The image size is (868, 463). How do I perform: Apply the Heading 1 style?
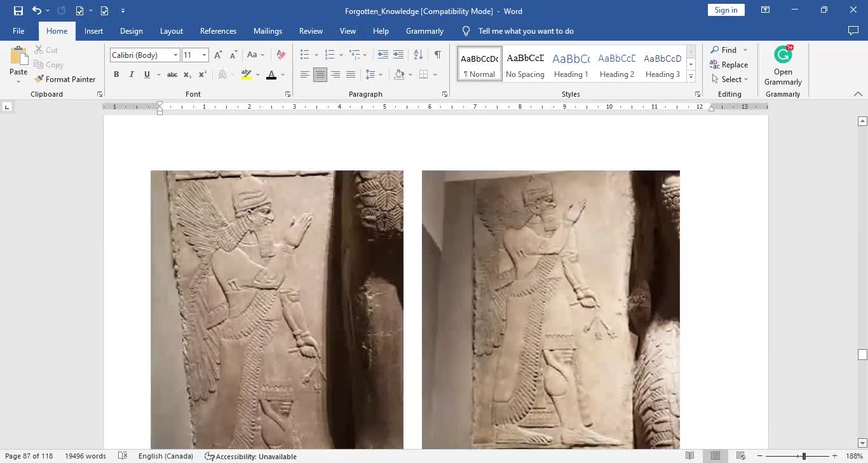(571, 64)
